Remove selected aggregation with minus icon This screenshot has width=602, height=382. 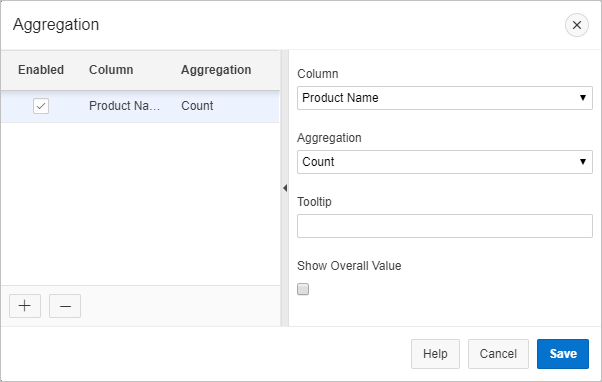coord(65,306)
